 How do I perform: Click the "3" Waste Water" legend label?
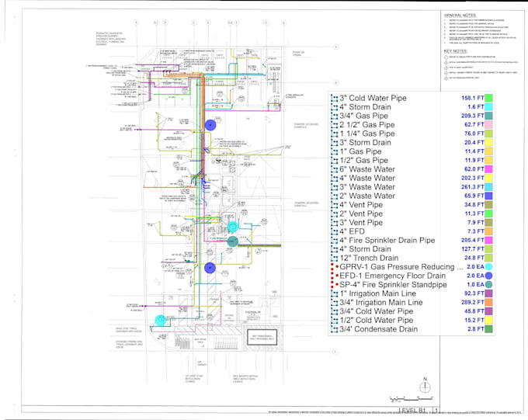pos(367,187)
